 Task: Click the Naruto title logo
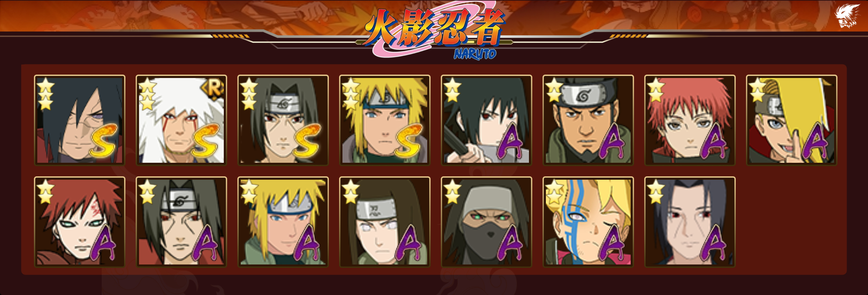pyautogui.click(x=434, y=33)
